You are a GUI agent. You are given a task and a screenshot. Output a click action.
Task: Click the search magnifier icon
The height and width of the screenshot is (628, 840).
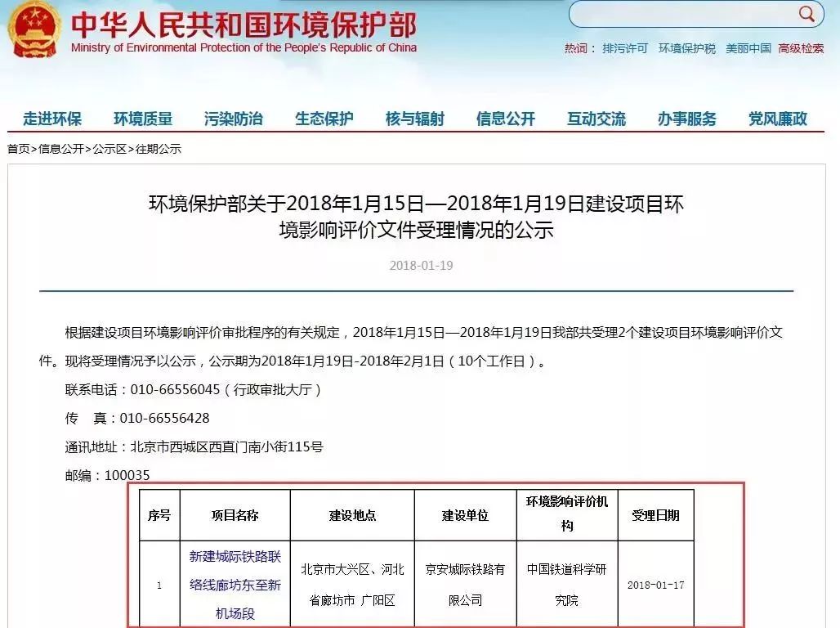tap(806, 14)
